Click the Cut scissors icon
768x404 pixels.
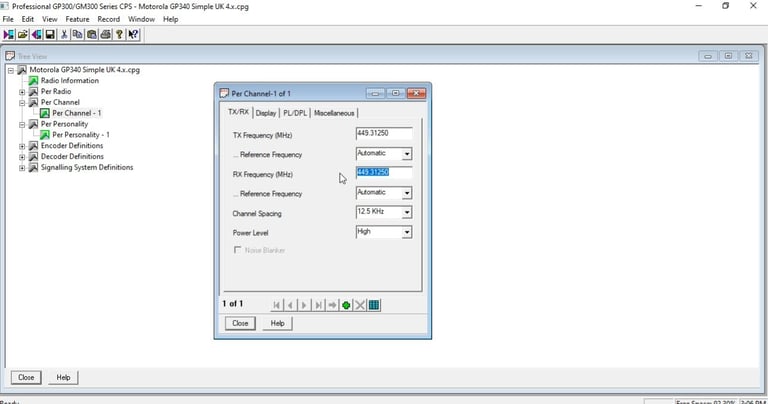coord(64,34)
